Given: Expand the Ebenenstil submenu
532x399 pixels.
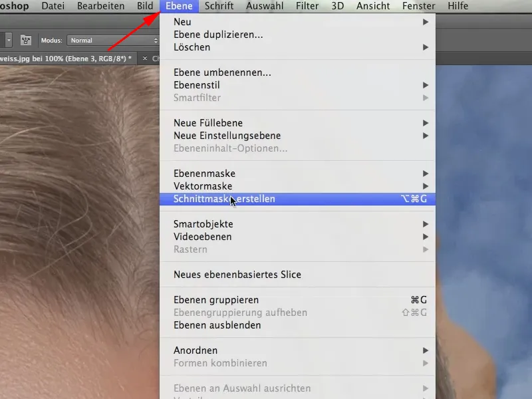Looking at the screenshot, I should [297, 85].
